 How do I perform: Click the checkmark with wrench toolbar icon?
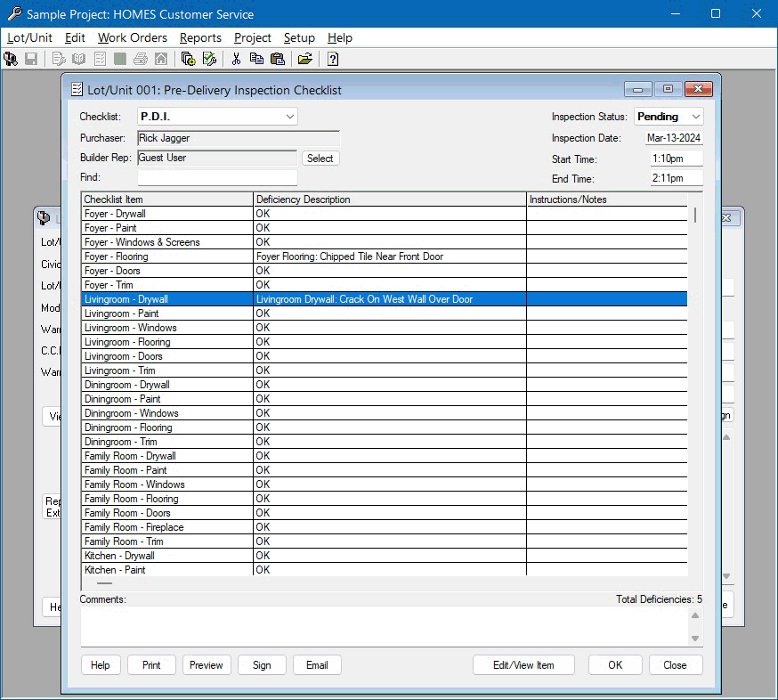pos(209,59)
